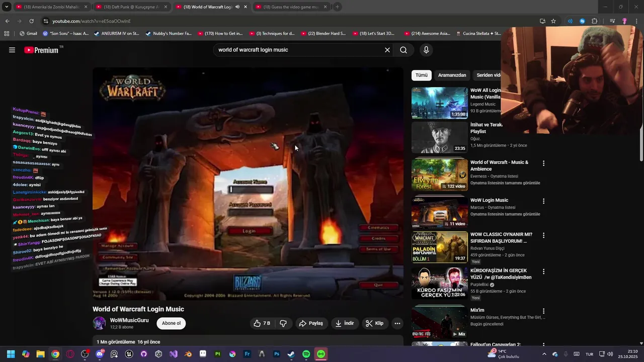Image resolution: width=644 pixels, height=362 pixels.
Task: Dislike the video with thumbs down
Action: (x=283, y=323)
